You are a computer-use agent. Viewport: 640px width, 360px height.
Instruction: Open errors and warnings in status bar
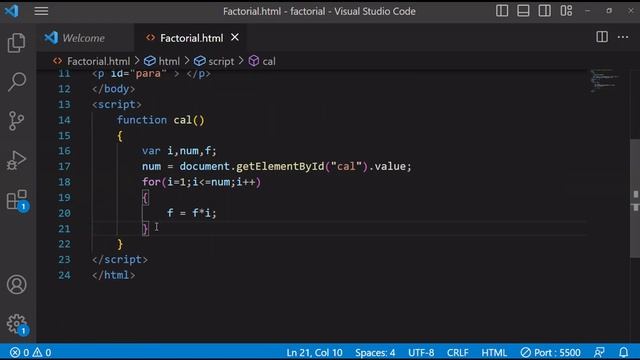[x=31, y=352]
